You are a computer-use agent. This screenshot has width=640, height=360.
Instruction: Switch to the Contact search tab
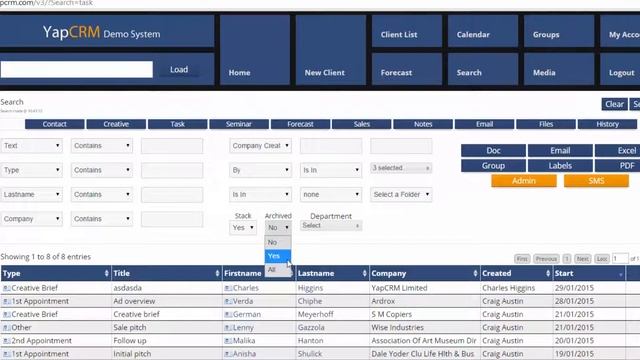[x=55, y=124]
